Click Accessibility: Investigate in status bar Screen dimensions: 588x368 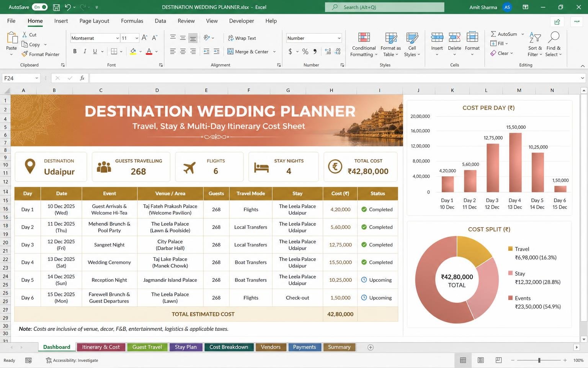(72, 360)
